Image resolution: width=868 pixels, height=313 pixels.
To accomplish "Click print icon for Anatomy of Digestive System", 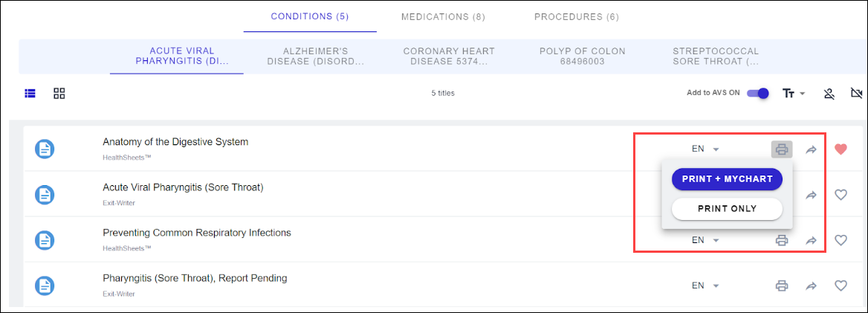I will 782,149.
